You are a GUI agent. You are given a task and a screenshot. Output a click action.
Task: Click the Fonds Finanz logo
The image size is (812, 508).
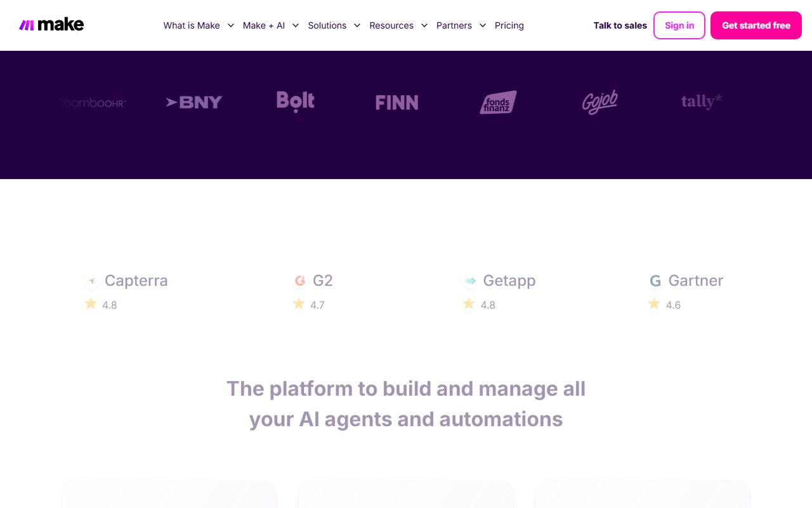point(498,102)
